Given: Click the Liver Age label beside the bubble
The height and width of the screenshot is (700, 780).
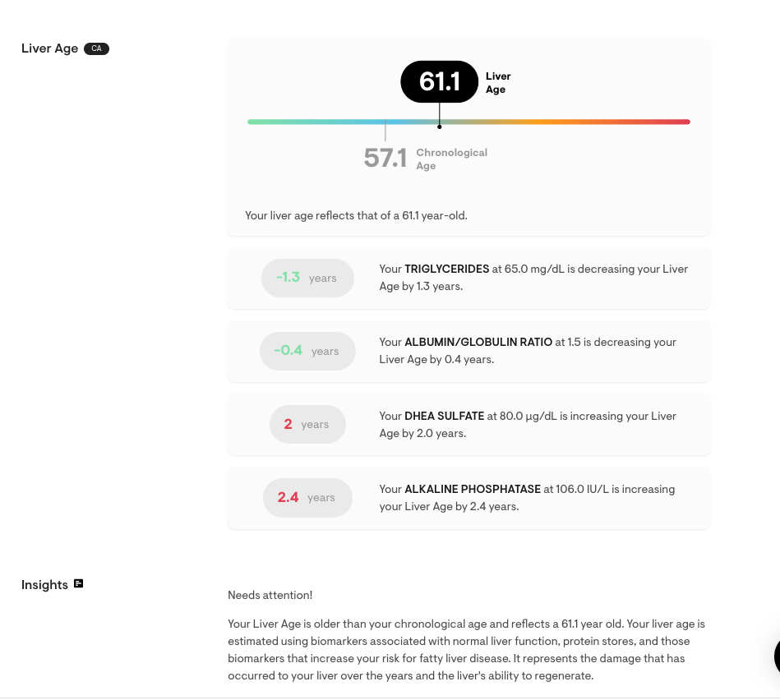Looking at the screenshot, I should click(x=498, y=82).
